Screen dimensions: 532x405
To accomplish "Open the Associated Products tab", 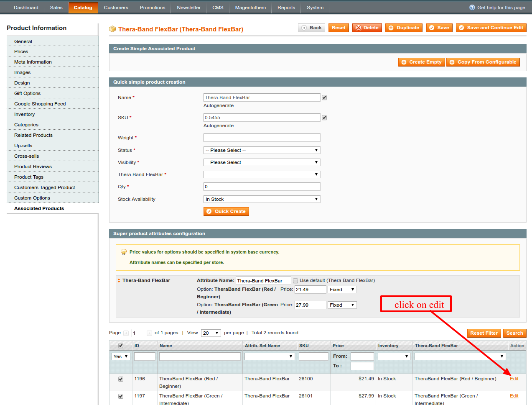I will coord(53,208).
